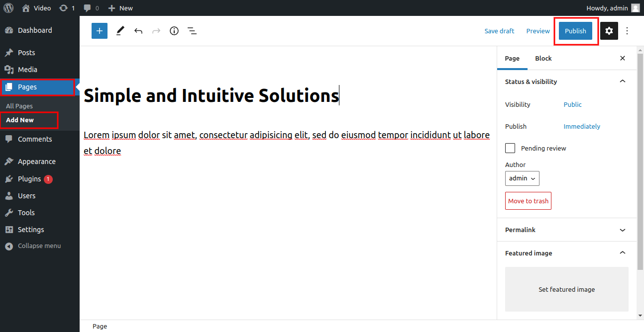The width and height of the screenshot is (644, 332).
Task: Enable the Pending review checkbox
Action: (x=510, y=148)
